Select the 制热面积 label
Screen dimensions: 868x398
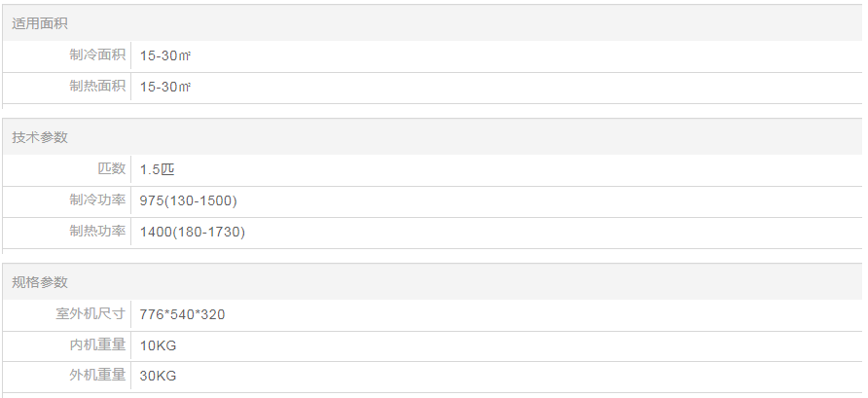point(97,87)
